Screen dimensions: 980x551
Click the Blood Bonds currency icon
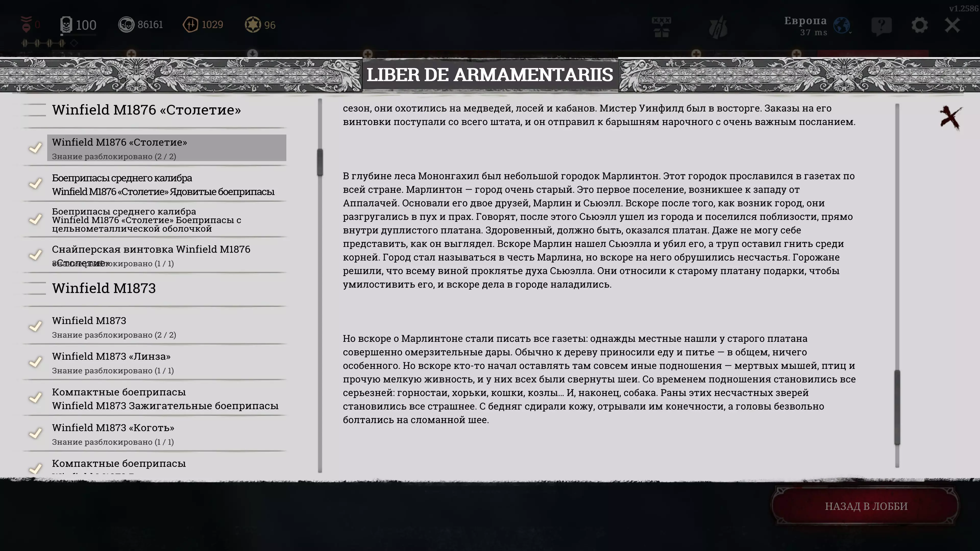click(190, 25)
